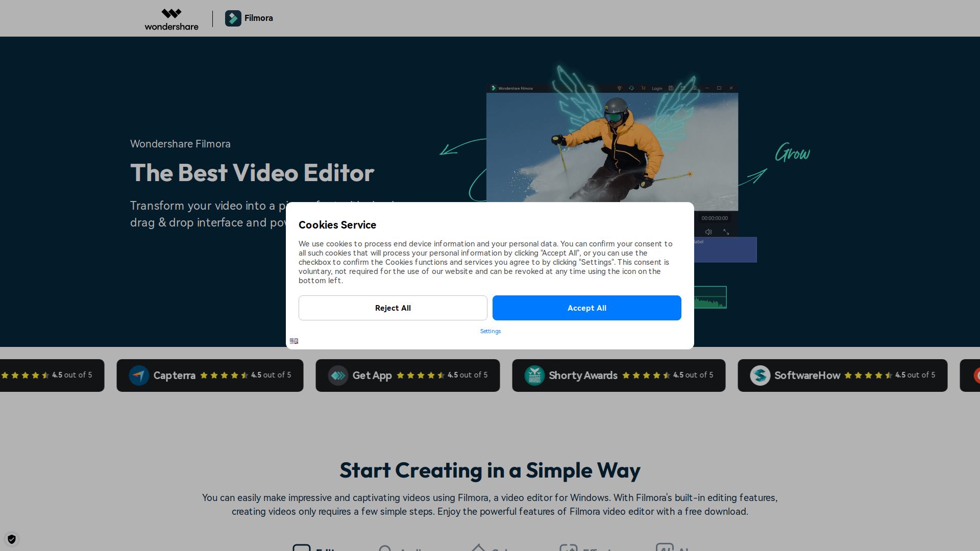
Task: Click the skier video preview image
Action: tap(611, 148)
